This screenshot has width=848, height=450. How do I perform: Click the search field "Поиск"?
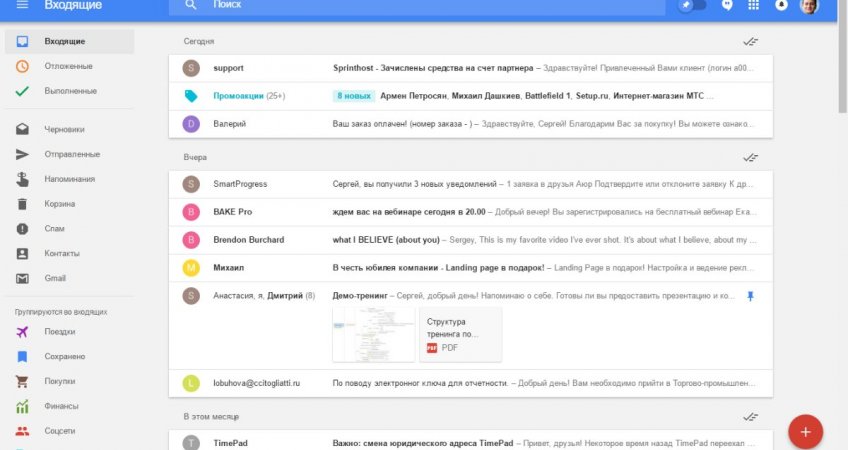pos(400,5)
